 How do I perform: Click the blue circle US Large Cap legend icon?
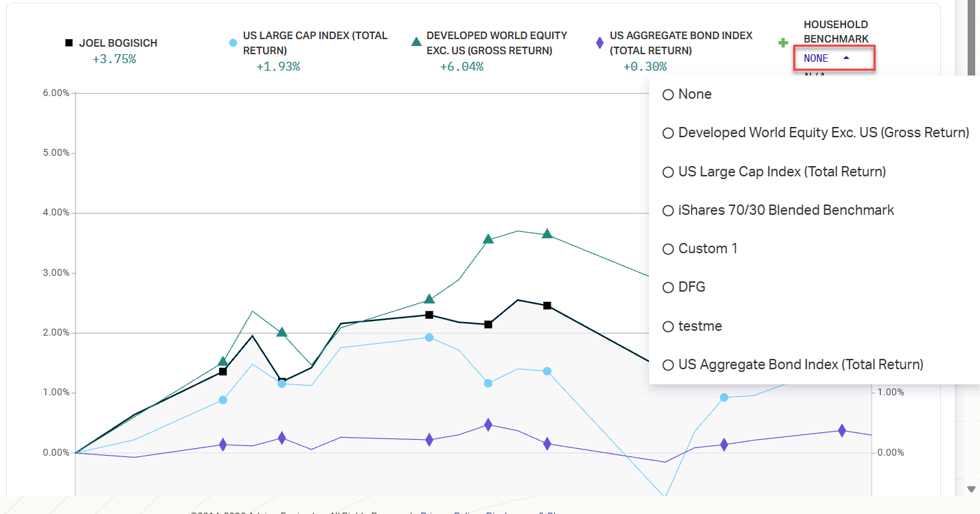233,43
